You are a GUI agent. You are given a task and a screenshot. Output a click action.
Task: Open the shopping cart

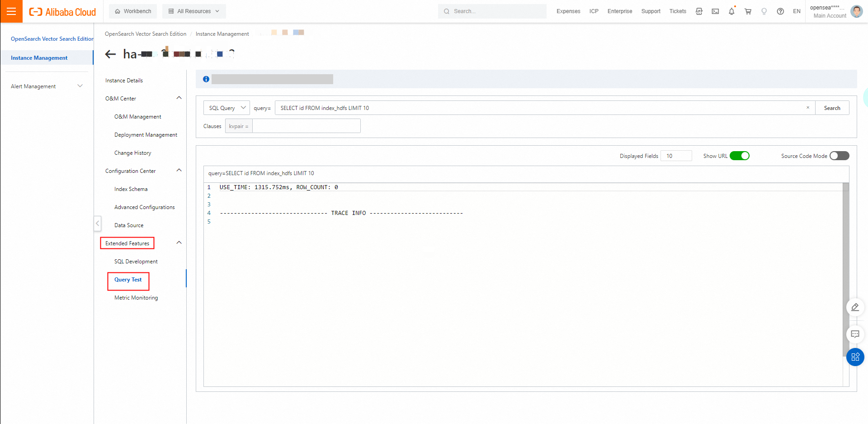pos(748,11)
